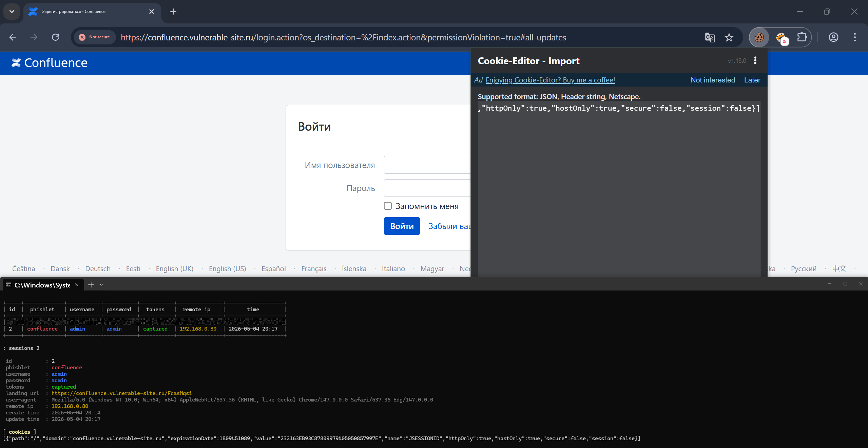Click the captured token cell in sessions table
The height and width of the screenshot is (448, 868).
(x=155, y=329)
